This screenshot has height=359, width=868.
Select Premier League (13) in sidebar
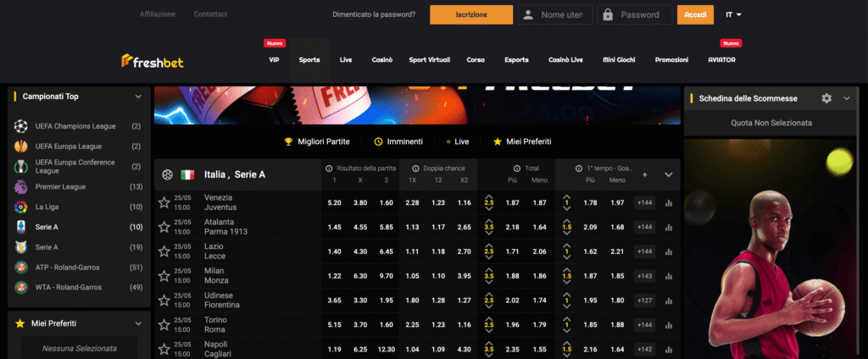pyautogui.click(x=78, y=187)
